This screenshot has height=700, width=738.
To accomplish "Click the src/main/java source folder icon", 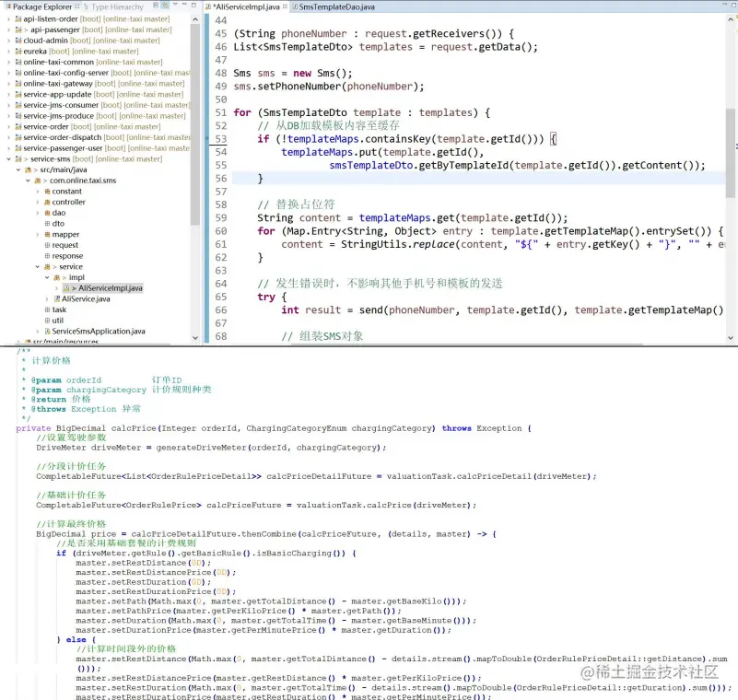I will [28, 169].
